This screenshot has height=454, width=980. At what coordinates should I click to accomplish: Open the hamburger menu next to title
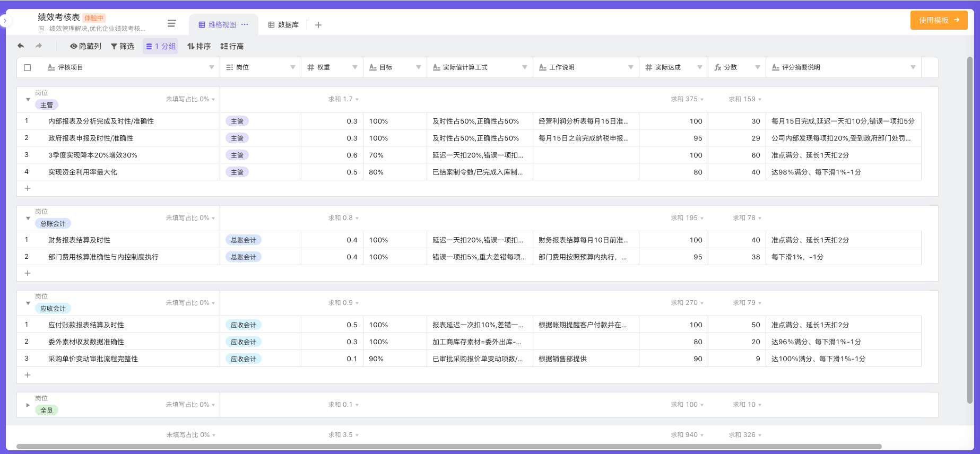pyautogui.click(x=171, y=23)
